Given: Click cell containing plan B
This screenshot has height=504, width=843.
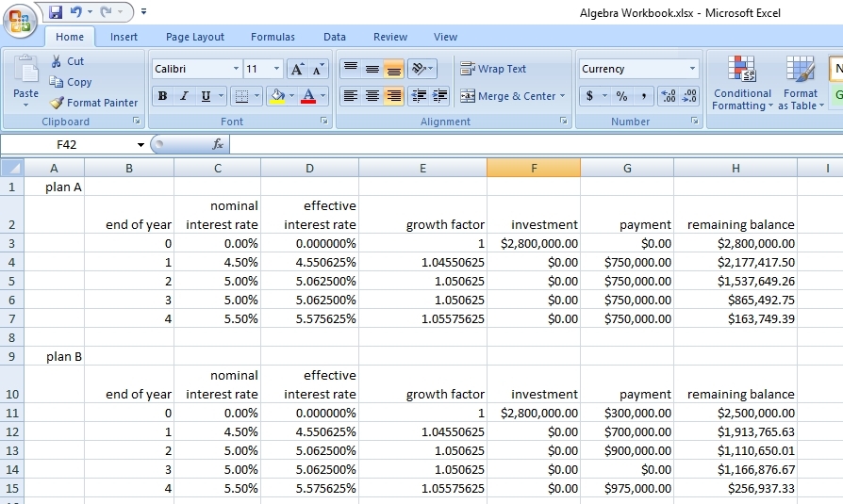Looking at the screenshot, I should (55, 356).
